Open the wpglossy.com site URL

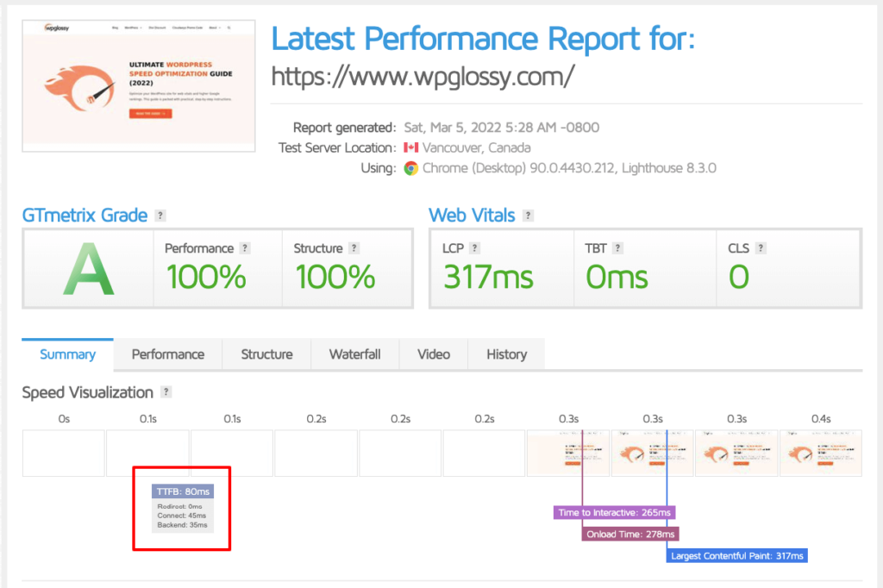click(x=423, y=76)
